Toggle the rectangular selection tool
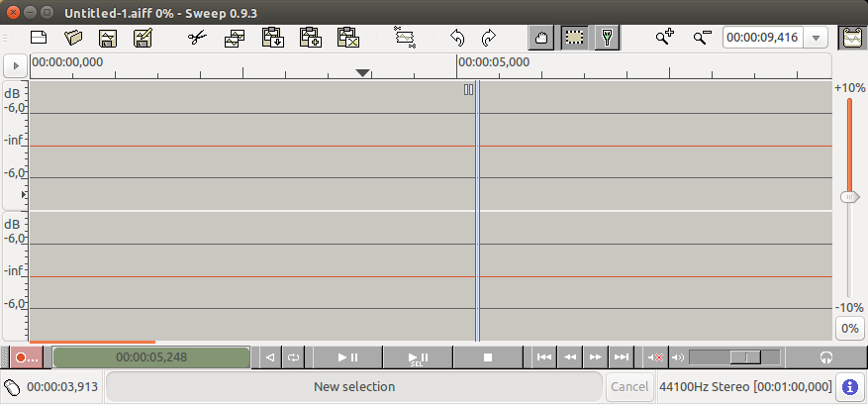The image size is (868, 405). (x=574, y=38)
